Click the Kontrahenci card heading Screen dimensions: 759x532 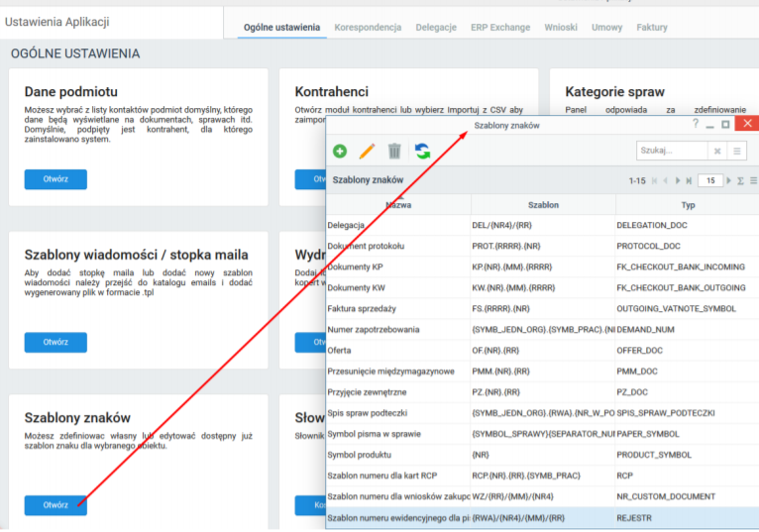pos(332,91)
